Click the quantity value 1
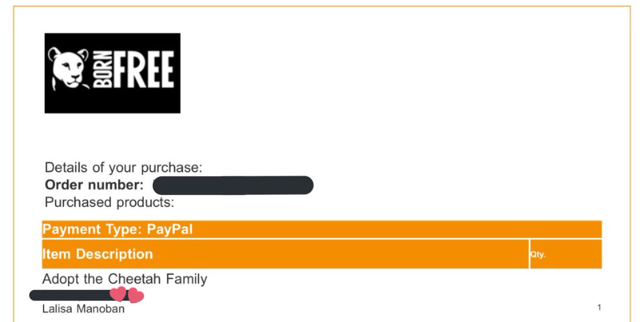The image size is (644, 322). [599, 308]
